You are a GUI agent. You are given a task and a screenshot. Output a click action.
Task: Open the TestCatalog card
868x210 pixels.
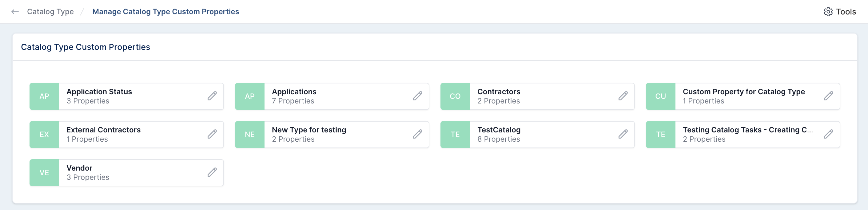[x=537, y=135]
